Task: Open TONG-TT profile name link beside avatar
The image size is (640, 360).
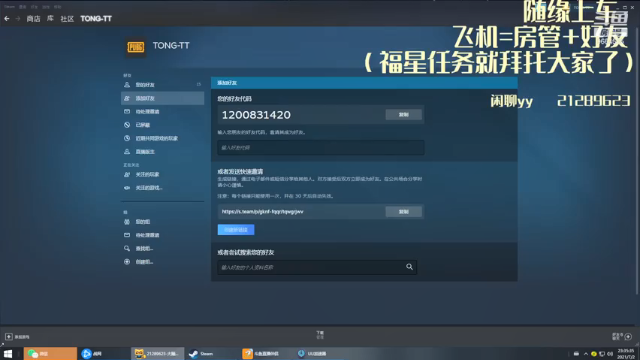Action: click(x=171, y=45)
